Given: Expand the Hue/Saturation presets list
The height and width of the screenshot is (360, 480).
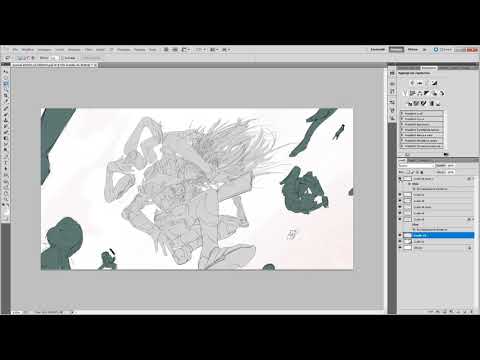Looking at the screenshot, I should [402, 130].
